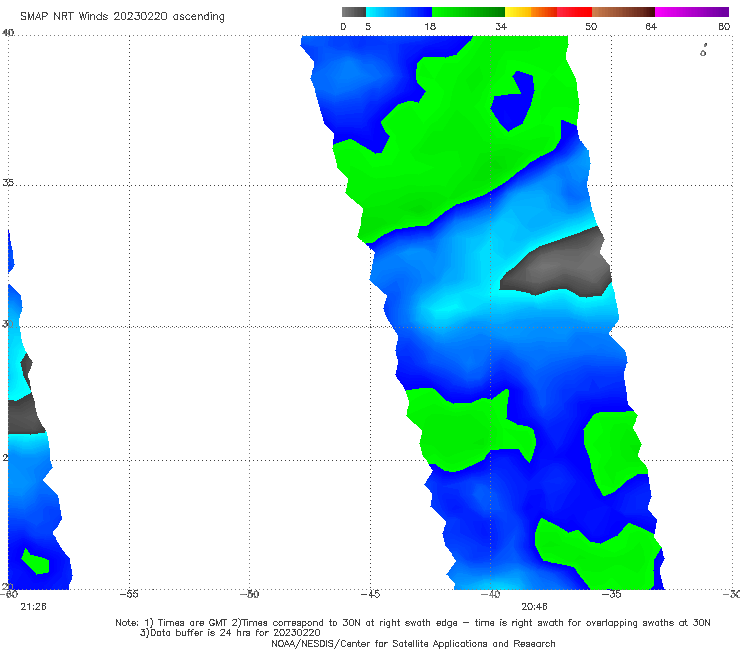The width and height of the screenshot is (740, 650).
Task: Click the yellow-red 34-50 segment of color bar
Action: click(548, 12)
